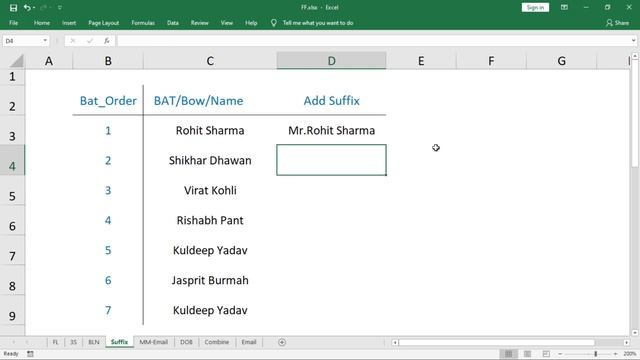Image resolution: width=640 pixels, height=360 pixels.
Task: Expand the formula bar with its arrow
Action: point(633,41)
